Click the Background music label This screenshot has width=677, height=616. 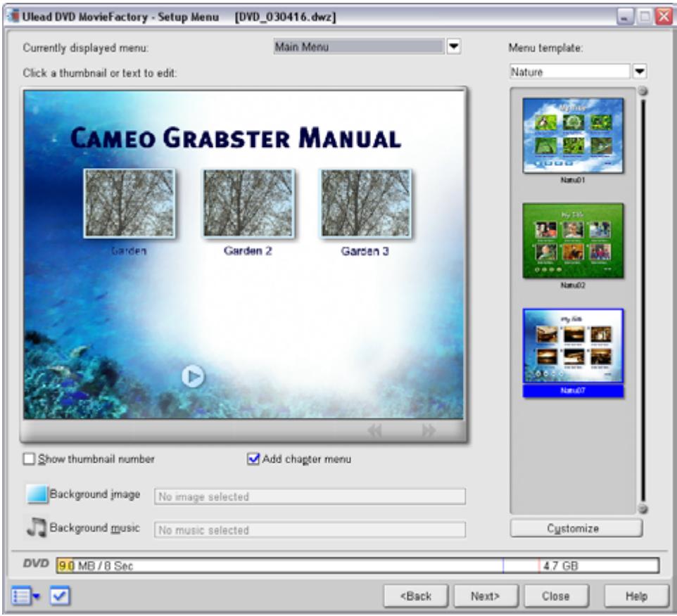(94, 528)
